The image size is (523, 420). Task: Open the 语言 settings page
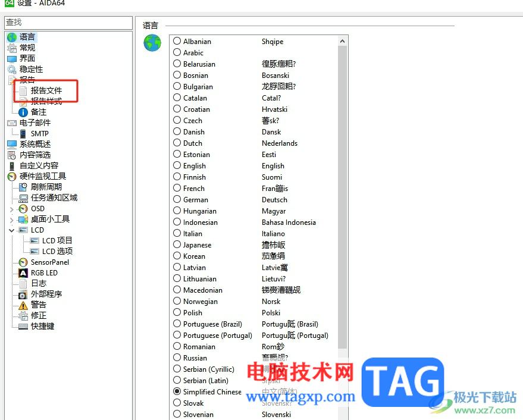pos(27,37)
